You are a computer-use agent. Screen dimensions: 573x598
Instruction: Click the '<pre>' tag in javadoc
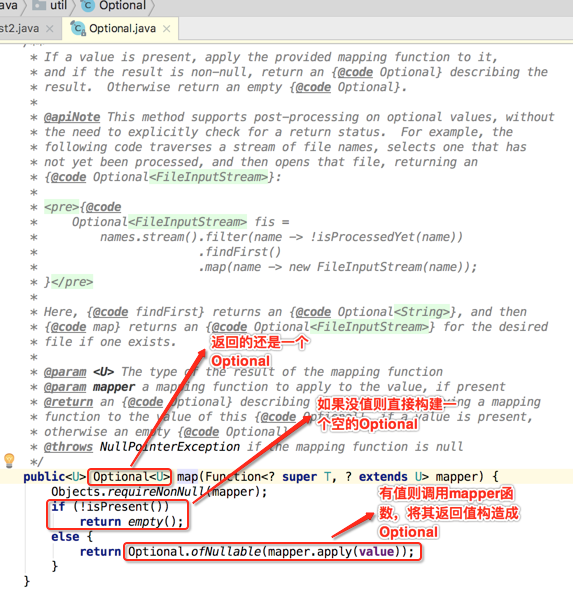click(x=61, y=207)
